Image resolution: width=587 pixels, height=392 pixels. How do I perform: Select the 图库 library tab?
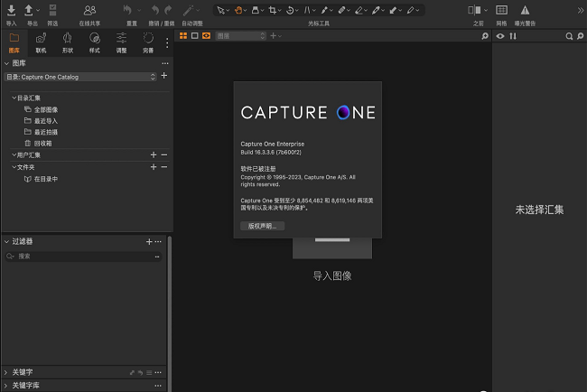point(14,42)
